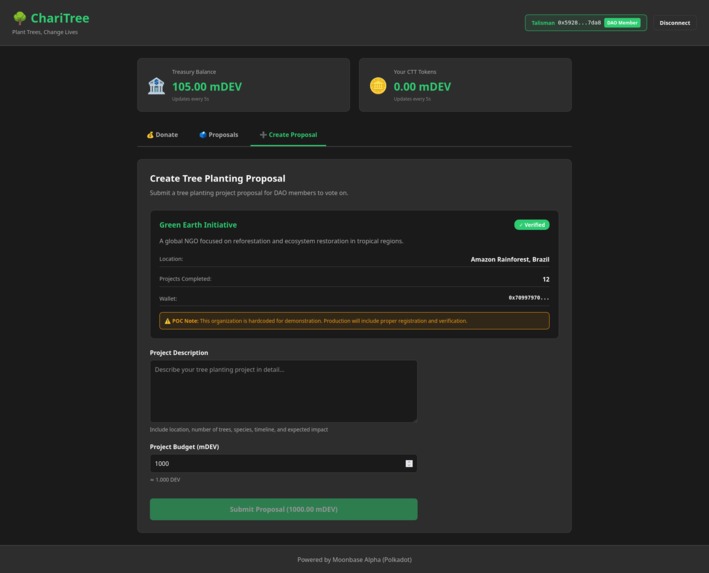Click into the Project Budget field showing 1000
Screen dimensions: 709x573
(x=284, y=464)
